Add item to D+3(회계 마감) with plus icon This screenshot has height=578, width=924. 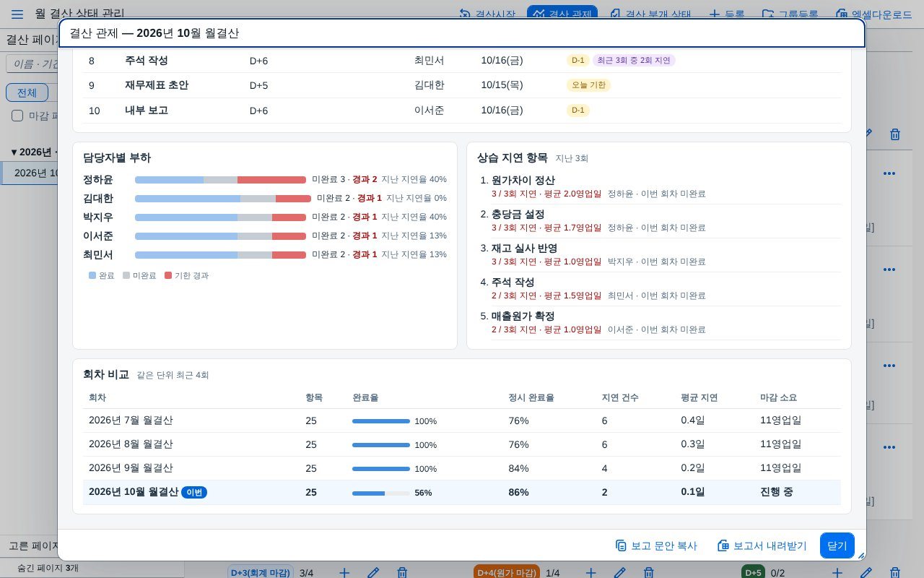(x=344, y=573)
